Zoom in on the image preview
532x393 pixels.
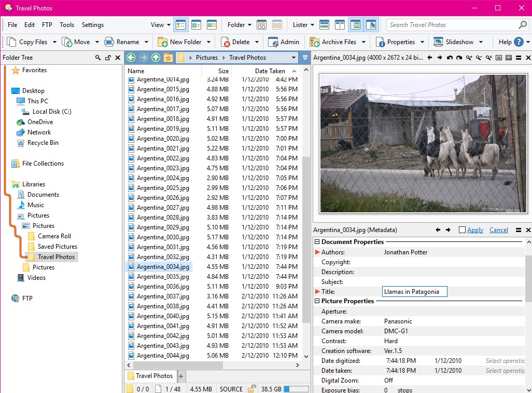coord(470,58)
